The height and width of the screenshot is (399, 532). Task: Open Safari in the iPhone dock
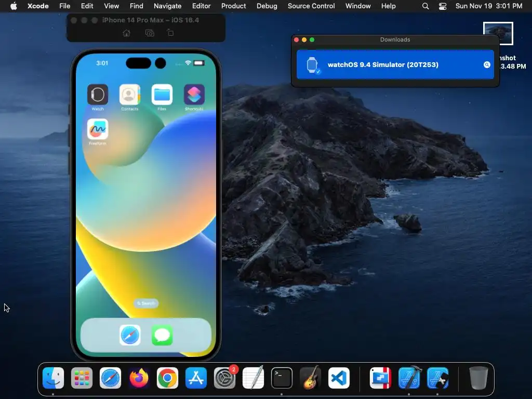tap(130, 335)
